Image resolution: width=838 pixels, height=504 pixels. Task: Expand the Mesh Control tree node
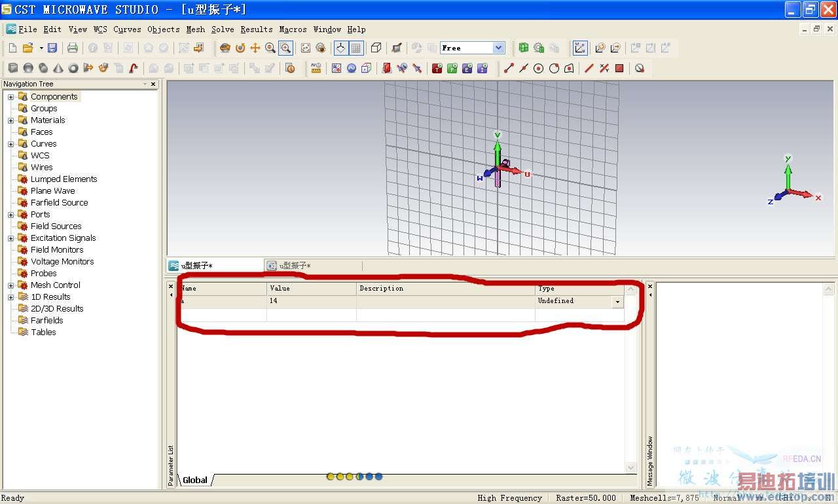(x=10, y=285)
